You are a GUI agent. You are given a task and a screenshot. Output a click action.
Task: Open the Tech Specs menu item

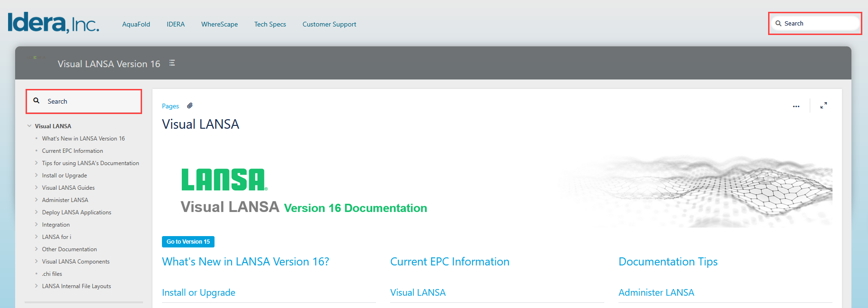click(x=270, y=24)
